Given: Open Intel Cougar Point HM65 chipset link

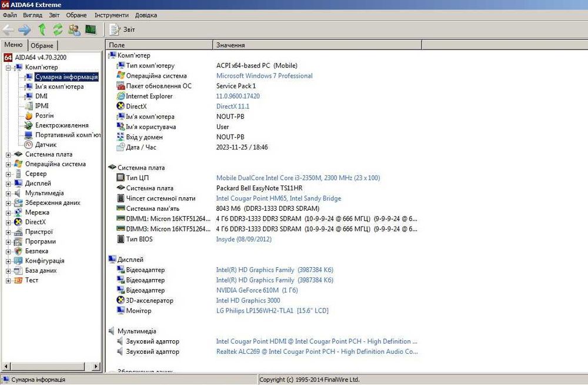Looking at the screenshot, I should click(x=279, y=198).
